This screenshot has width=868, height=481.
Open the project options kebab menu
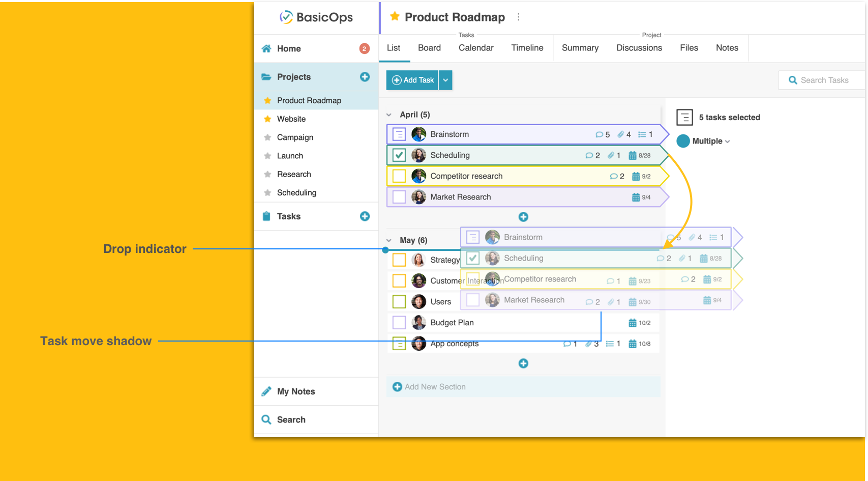[x=518, y=17]
